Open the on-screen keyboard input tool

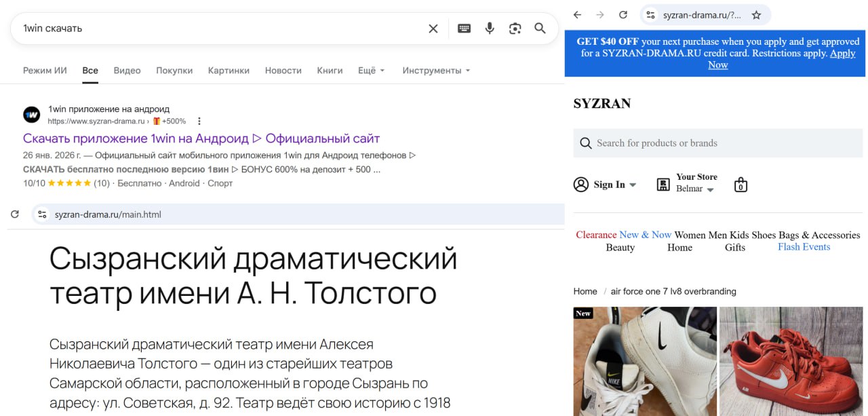(x=464, y=29)
